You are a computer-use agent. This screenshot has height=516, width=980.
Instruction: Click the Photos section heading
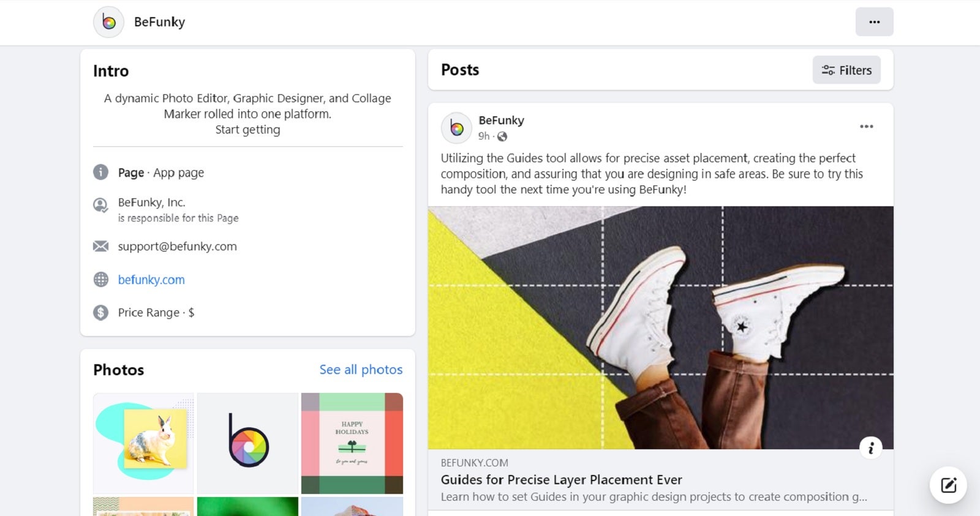tap(118, 370)
